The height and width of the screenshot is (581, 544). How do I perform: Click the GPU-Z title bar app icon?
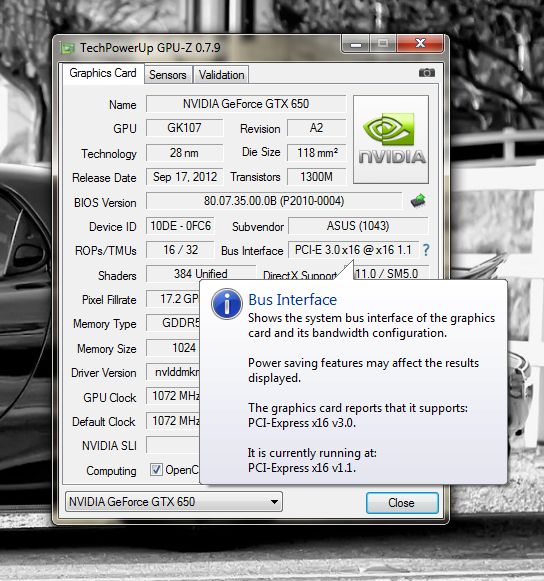67,48
